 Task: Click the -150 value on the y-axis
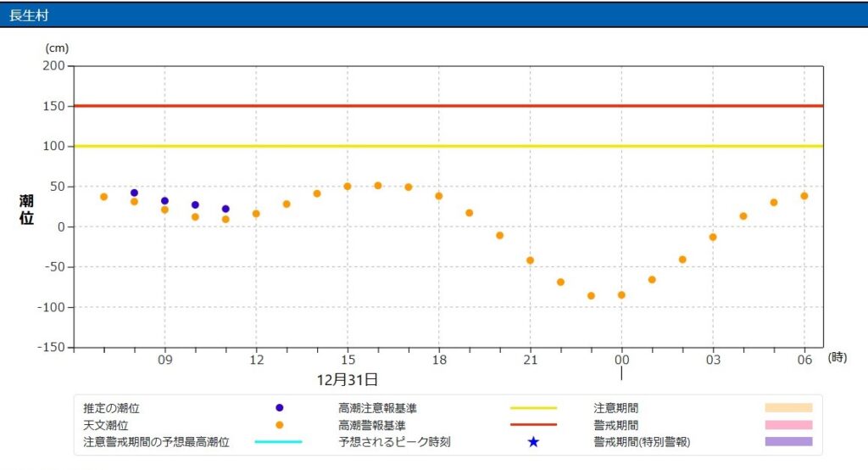(51, 347)
